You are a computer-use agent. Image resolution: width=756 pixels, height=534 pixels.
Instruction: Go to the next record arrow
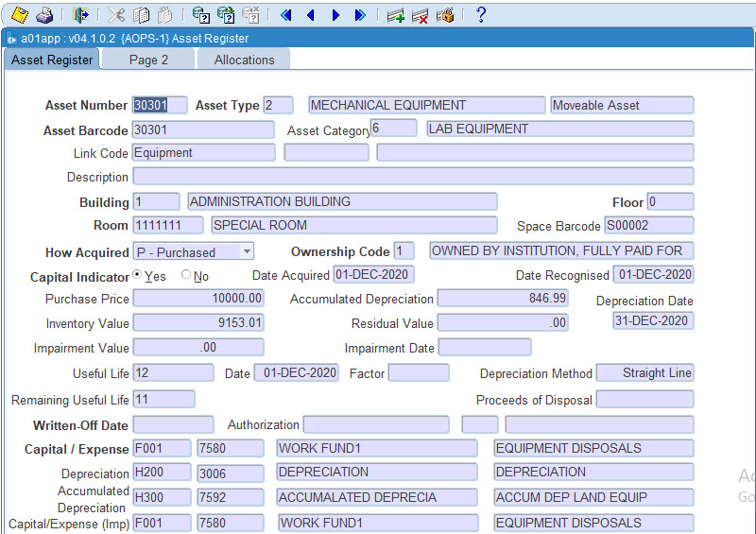click(335, 15)
